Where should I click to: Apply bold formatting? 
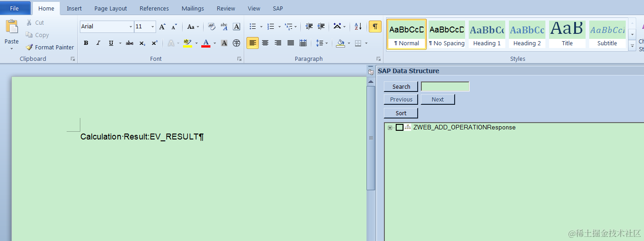click(x=86, y=43)
